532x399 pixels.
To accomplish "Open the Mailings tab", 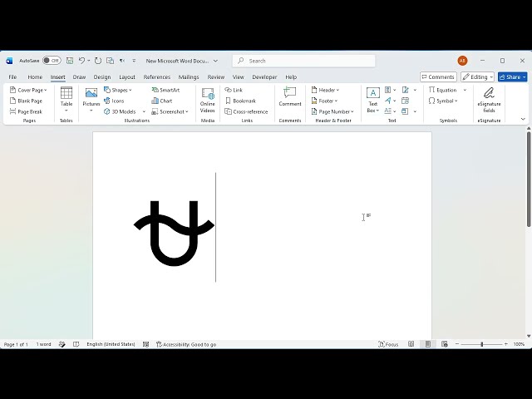I will coord(189,77).
